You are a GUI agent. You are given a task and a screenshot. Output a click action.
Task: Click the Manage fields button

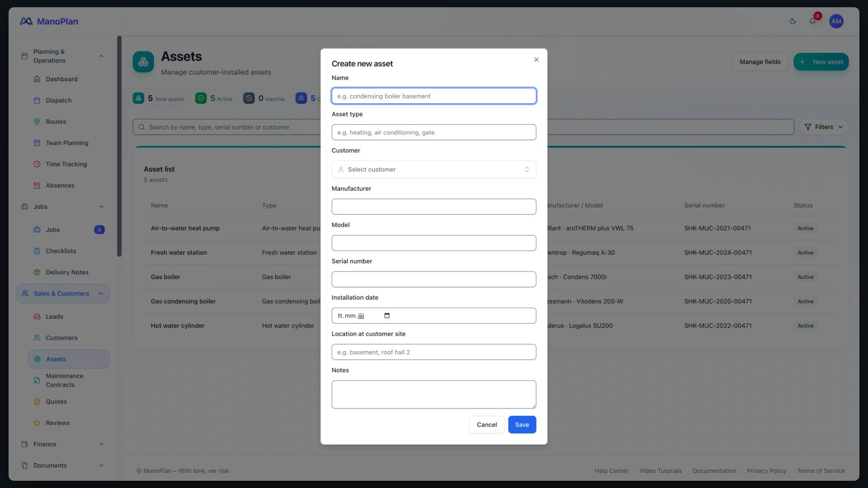tap(759, 62)
